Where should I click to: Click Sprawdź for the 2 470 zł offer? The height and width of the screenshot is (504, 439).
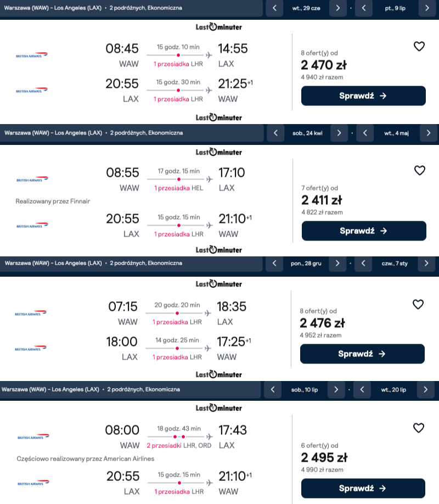click(x=363, y=96)
